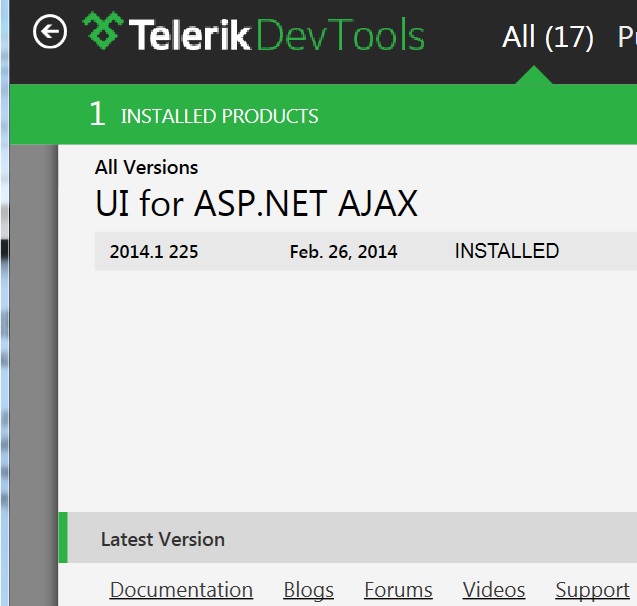The width and height of the screenshot is (637, 606).
Task: Click the back arrow circle icon
Action: 49,33
